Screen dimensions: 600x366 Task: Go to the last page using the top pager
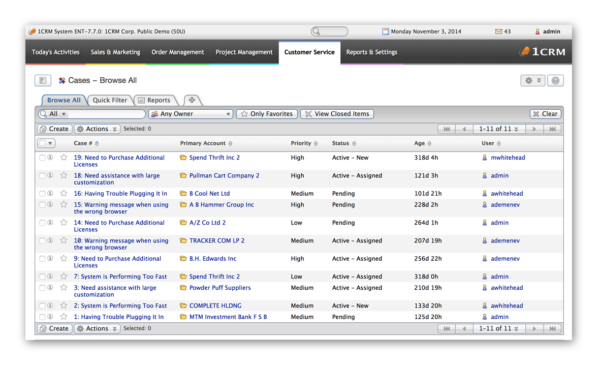(553, 129)
